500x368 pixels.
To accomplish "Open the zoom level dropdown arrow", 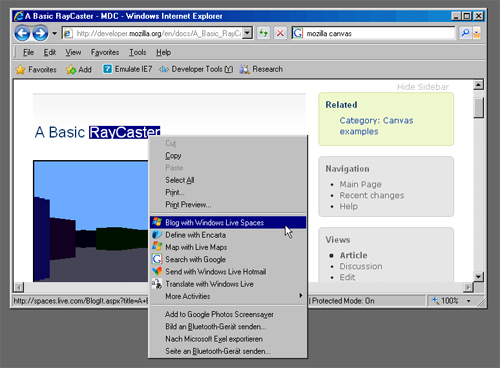I will 469,301.
